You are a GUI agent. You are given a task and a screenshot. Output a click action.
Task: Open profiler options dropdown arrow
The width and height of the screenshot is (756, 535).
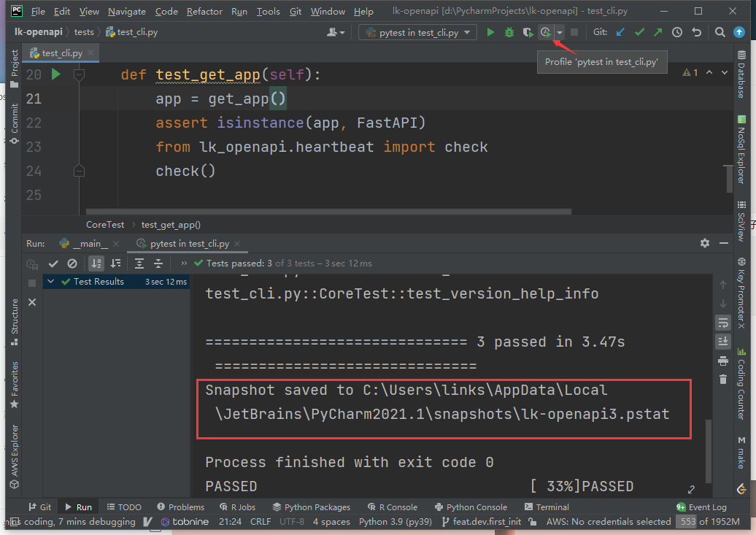click(x=559, y=32)
